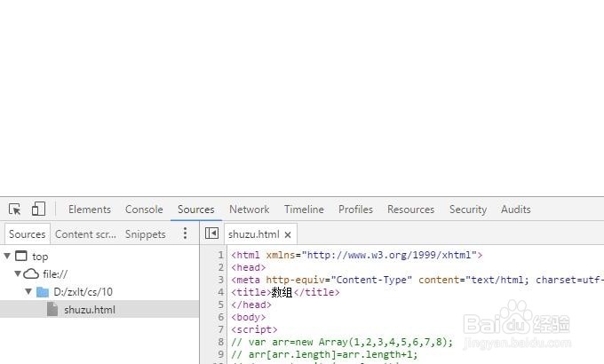
Task: Hide the navigator sidebar pane
Action: click(212, 233)
